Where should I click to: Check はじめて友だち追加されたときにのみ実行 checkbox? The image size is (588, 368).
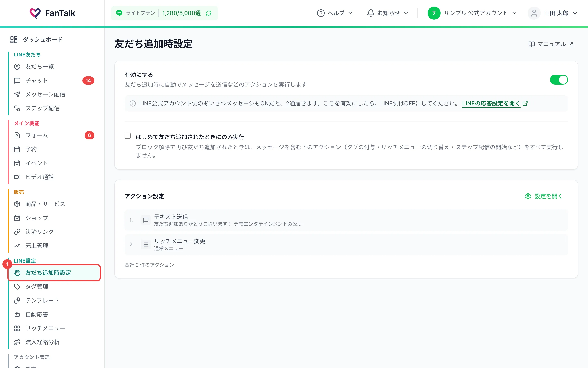[128, 136]
